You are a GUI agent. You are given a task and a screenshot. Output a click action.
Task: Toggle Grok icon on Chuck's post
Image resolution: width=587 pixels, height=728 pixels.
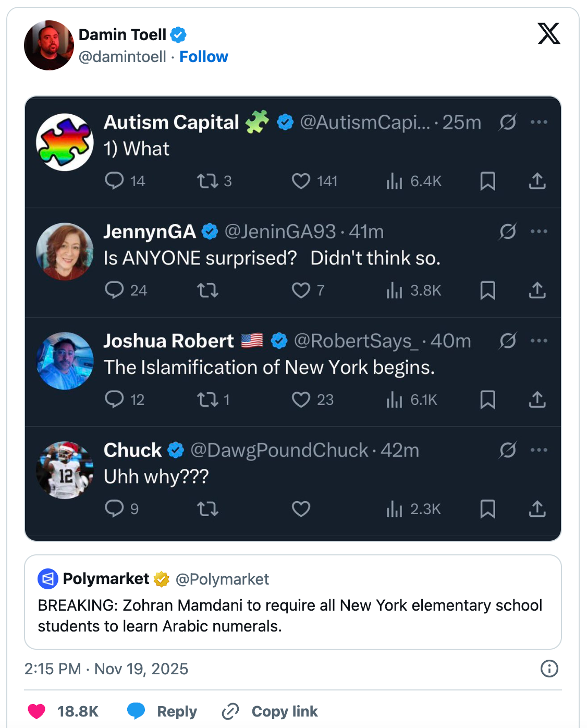(x=507, y=450)
